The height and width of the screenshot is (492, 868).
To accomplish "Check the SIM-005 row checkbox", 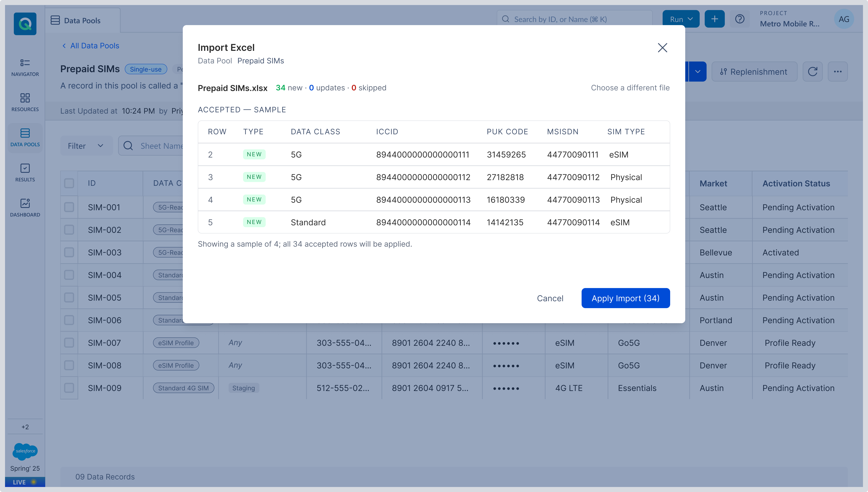I will [x=69, y=297].
